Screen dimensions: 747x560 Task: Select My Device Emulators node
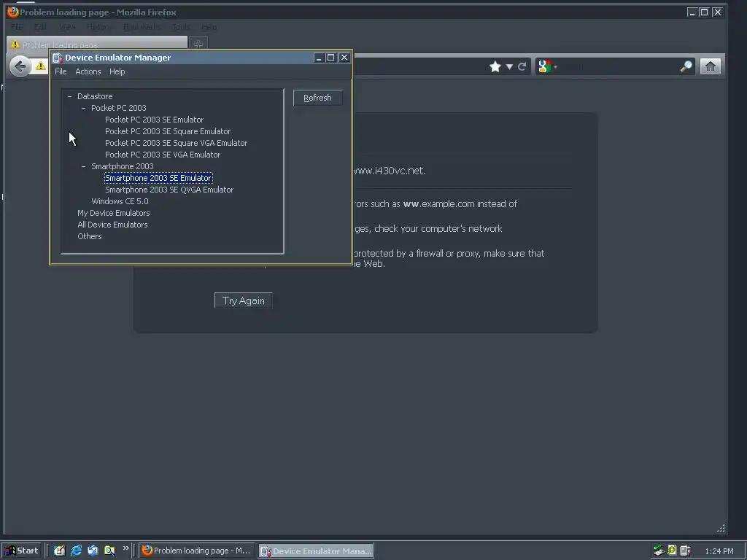click(113, 213)
